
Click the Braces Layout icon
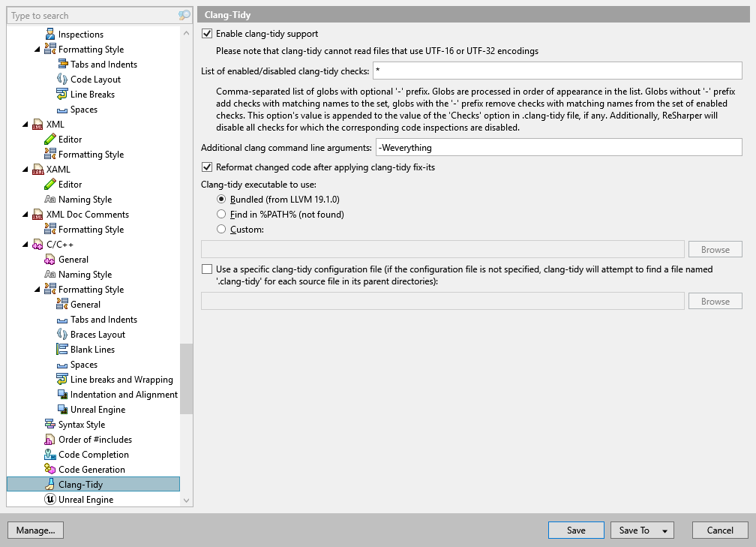(x=61, y=334)
